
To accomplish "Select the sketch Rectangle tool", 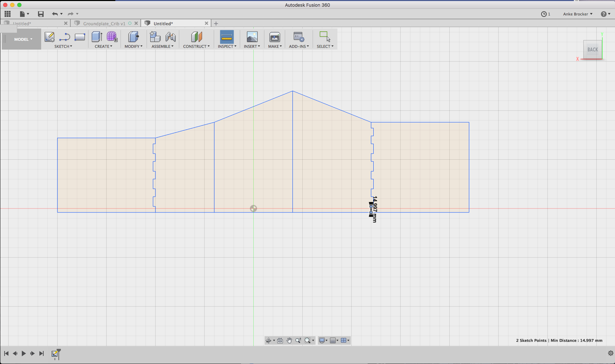I will pos(80,37).
